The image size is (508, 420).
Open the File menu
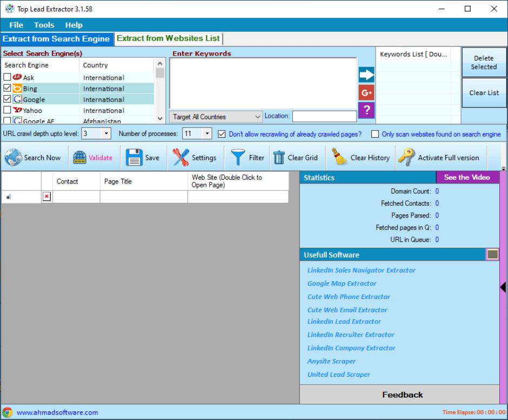(16, 25)
